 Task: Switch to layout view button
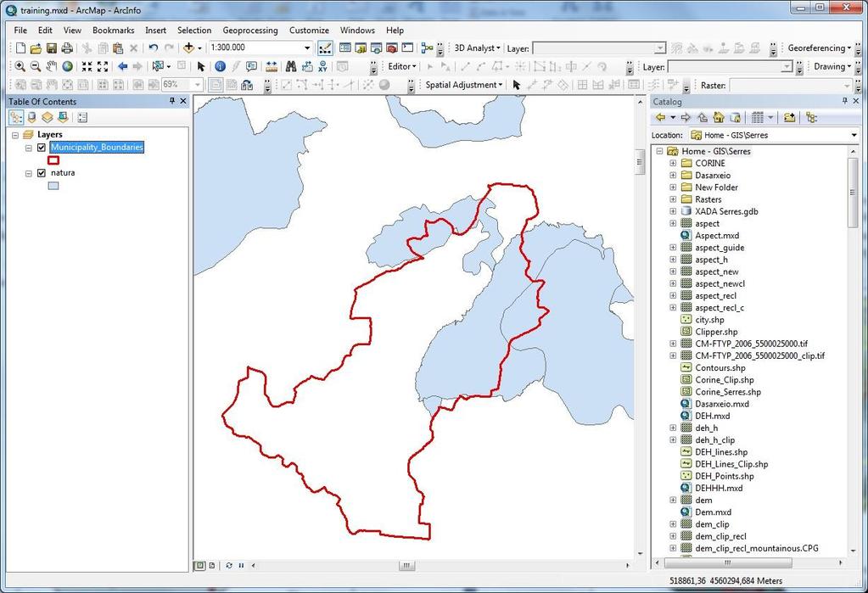pyautogui.click(x=212, y=565)
